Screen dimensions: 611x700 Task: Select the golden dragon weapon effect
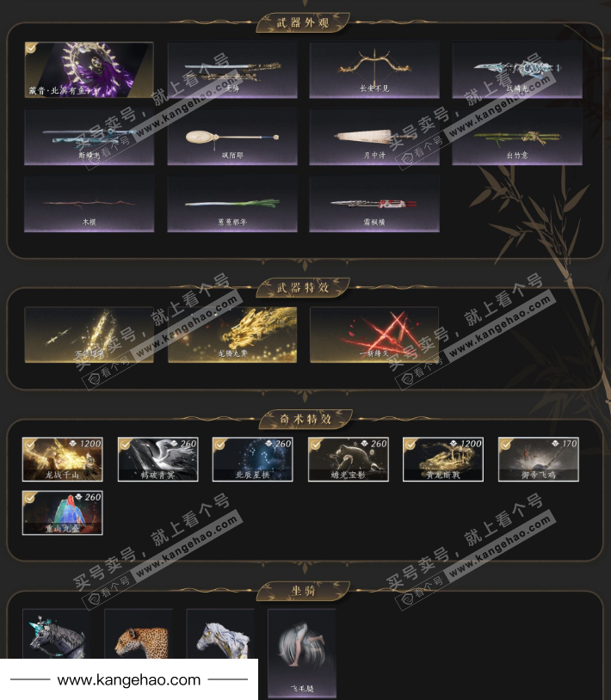point(232,335)
